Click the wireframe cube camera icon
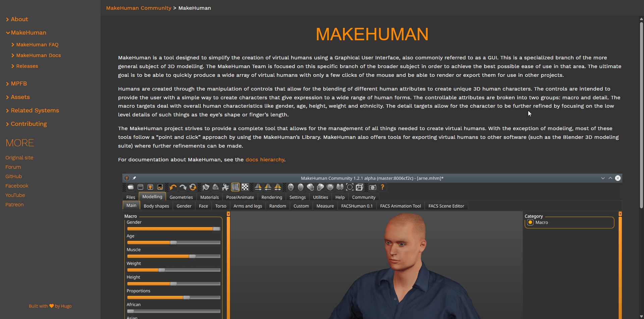Viewport: 644px width, 319px height. [360, 187]
